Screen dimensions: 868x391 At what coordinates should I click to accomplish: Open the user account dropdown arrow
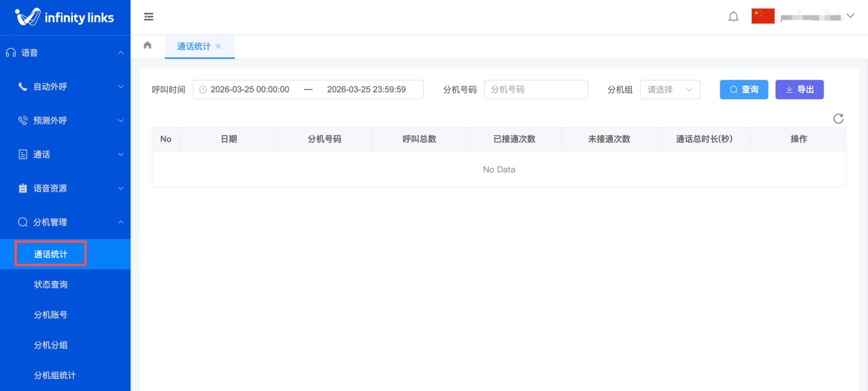(x=850, y=16)
